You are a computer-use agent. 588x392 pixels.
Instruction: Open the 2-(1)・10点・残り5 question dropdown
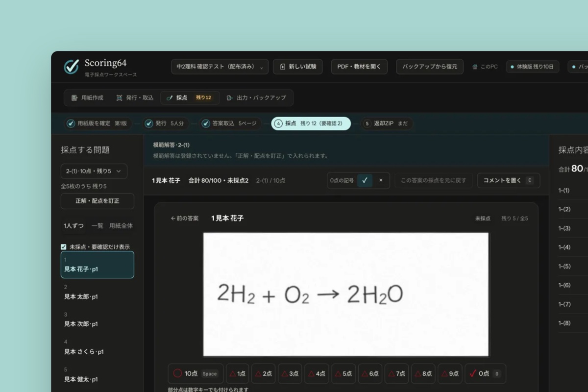(94, 171)
